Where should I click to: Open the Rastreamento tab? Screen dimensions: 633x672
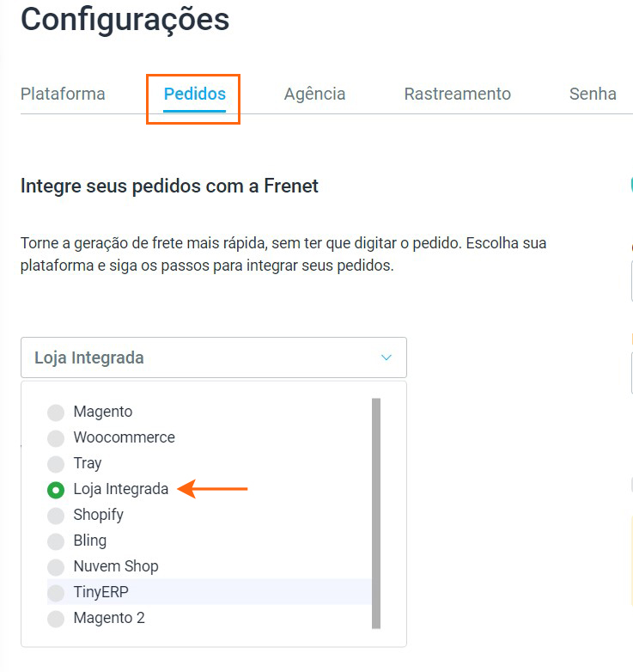point(457,94)
